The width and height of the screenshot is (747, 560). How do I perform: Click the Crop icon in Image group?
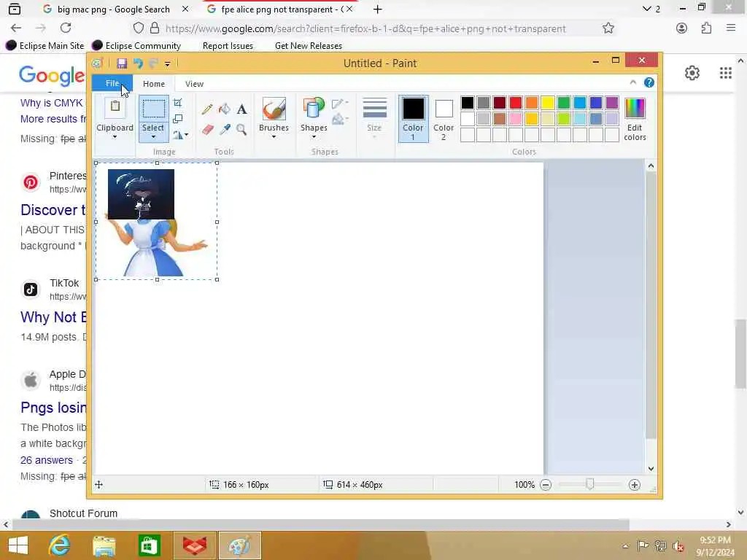coord(178,103)
